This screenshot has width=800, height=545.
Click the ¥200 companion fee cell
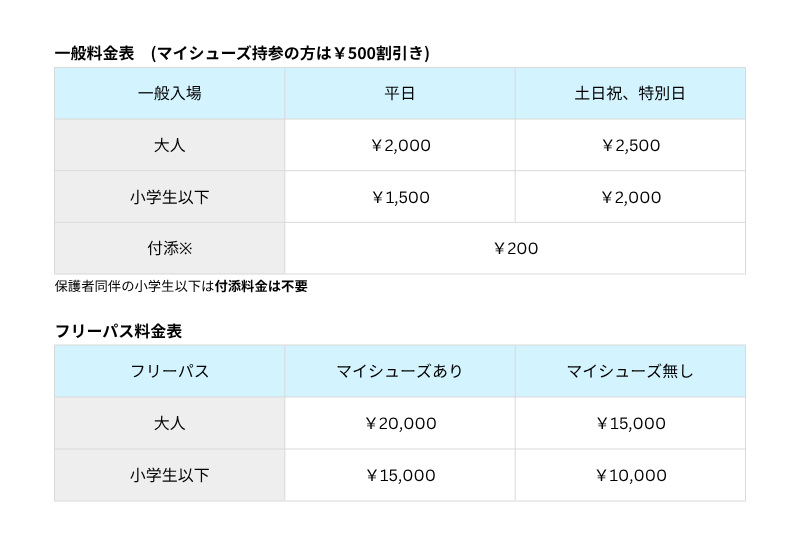coord(515,248)
